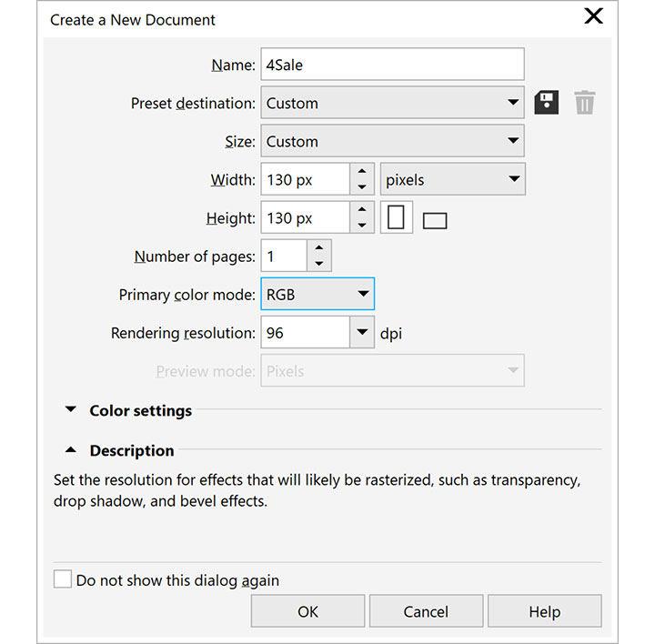Increase the Width value with up arrow
Image resolution: width=655 pixels, height=644 pixels.
pyautogui.click(x=362, y=171)
